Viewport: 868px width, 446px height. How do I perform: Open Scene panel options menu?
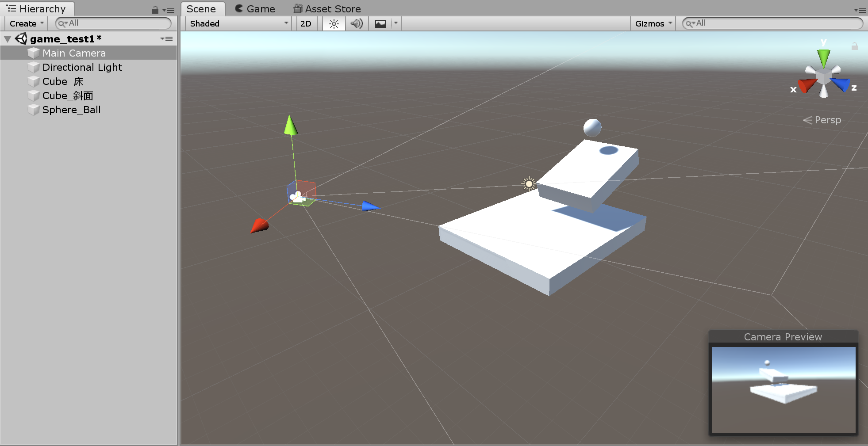point(860,10)
